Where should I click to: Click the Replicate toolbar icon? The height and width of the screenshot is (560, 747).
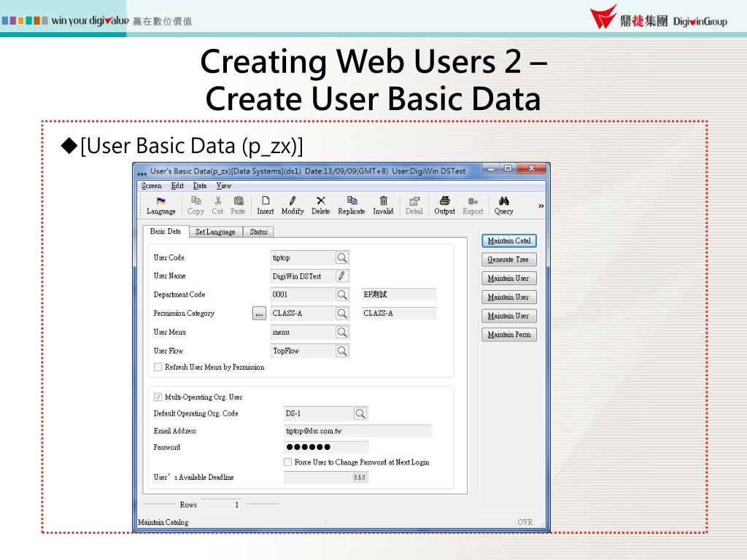(352, 206)
